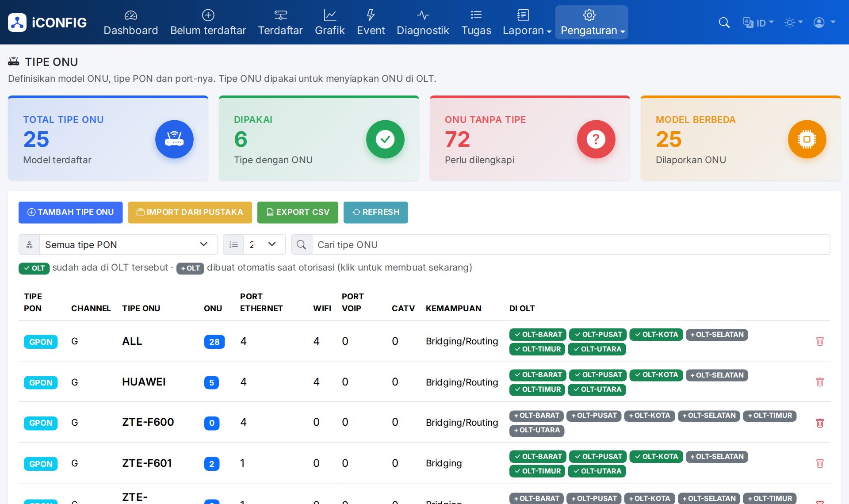Click +OLT-TIMUR badge in ZTE-F600 row
This screenshot has height=504, width=849.
[x=769, y=416]
